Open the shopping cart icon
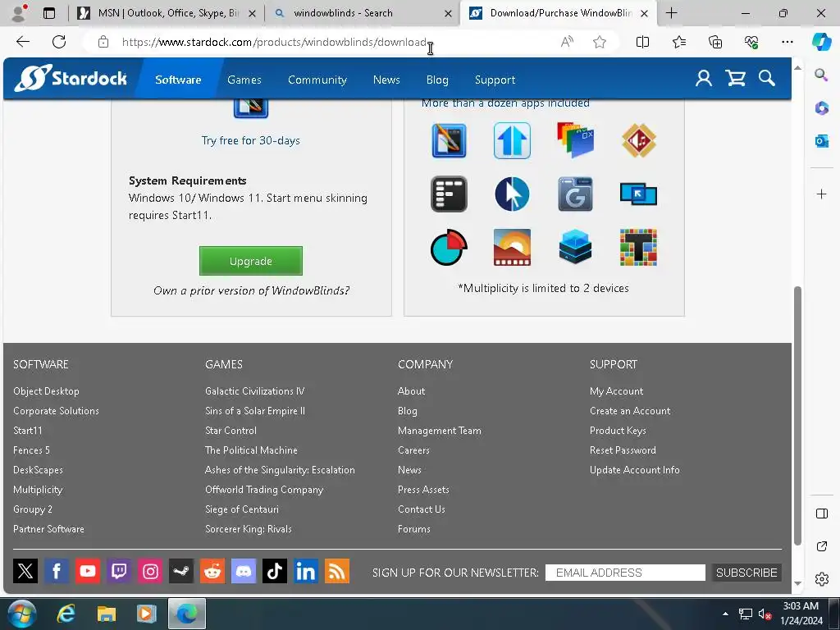The height and width of the screenshot is (630, 840). (735, 79)
